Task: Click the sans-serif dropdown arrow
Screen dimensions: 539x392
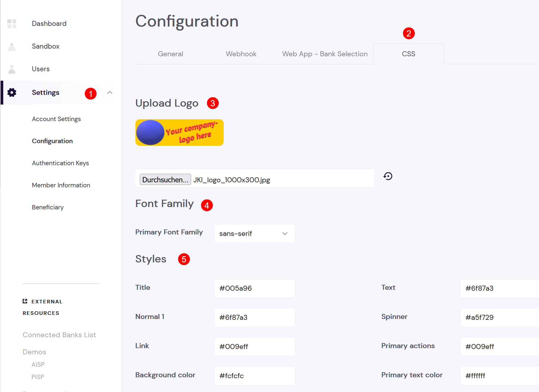Action: (x=285, y=234)
